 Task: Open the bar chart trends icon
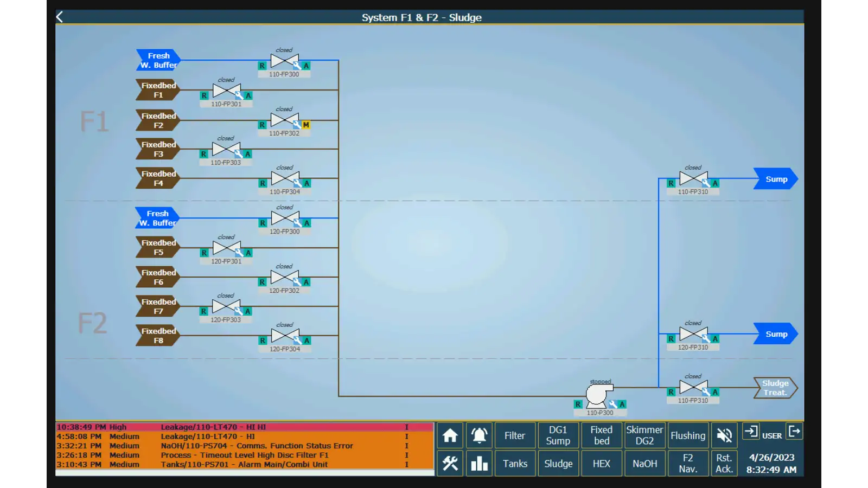click(x=479, y=464)
